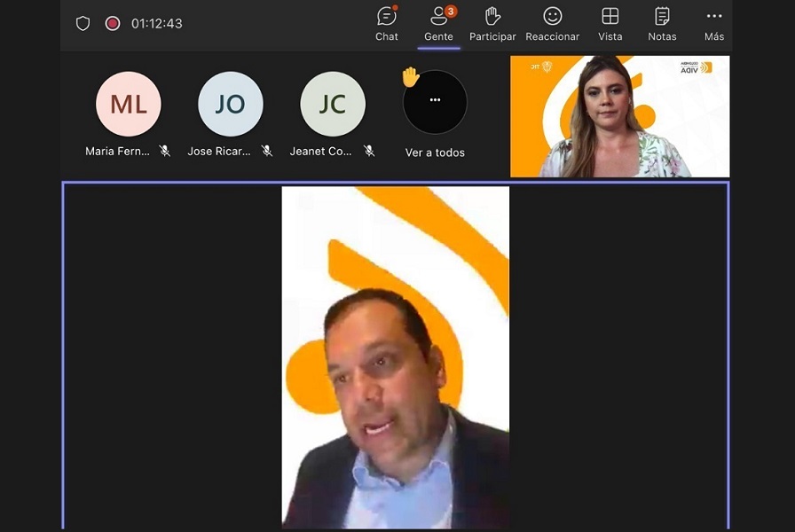Viewport: 795px width, 532px height.
Task: Click the shield security icon
Action: (x=83, y=23)
